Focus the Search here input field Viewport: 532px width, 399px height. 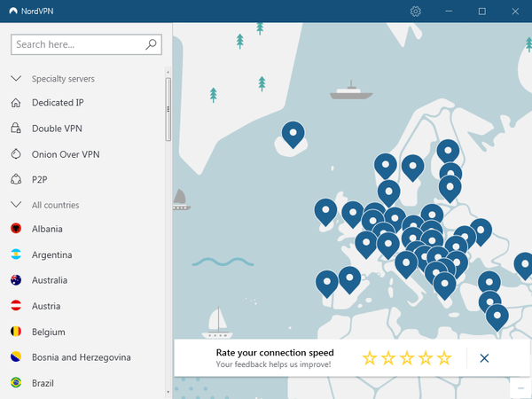(86, 44)
